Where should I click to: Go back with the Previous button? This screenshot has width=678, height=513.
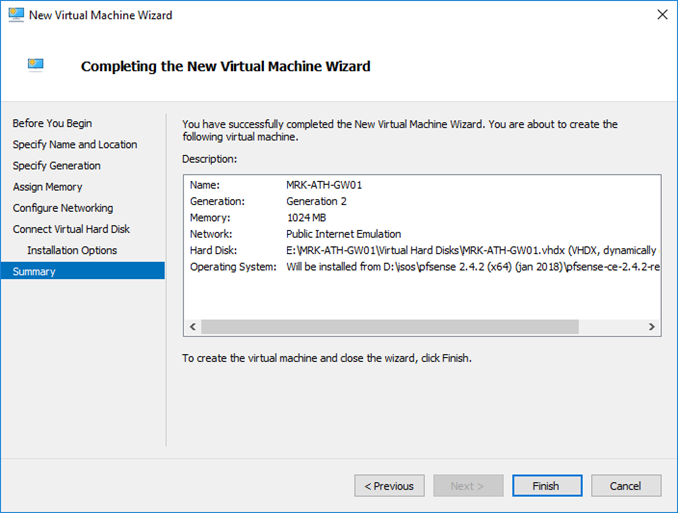coord(389,486)
